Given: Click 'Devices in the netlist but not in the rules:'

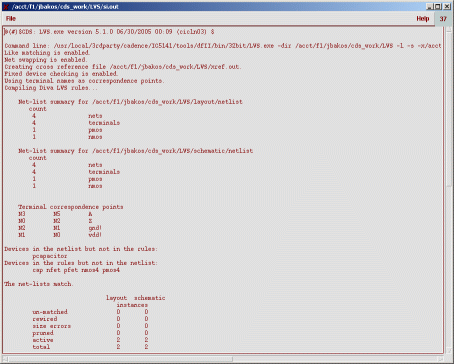Looking at the screenshot, I should click(x=81, y=249).
